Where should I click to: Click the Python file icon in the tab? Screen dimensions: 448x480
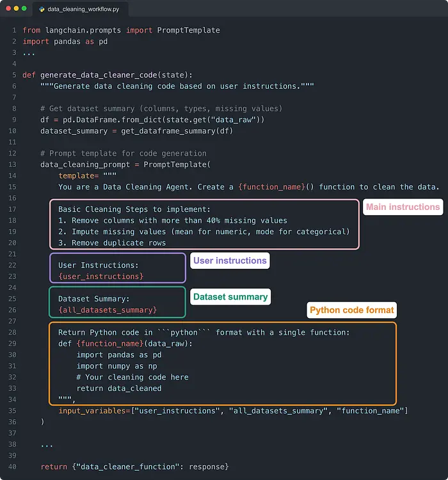coord(41,10)
